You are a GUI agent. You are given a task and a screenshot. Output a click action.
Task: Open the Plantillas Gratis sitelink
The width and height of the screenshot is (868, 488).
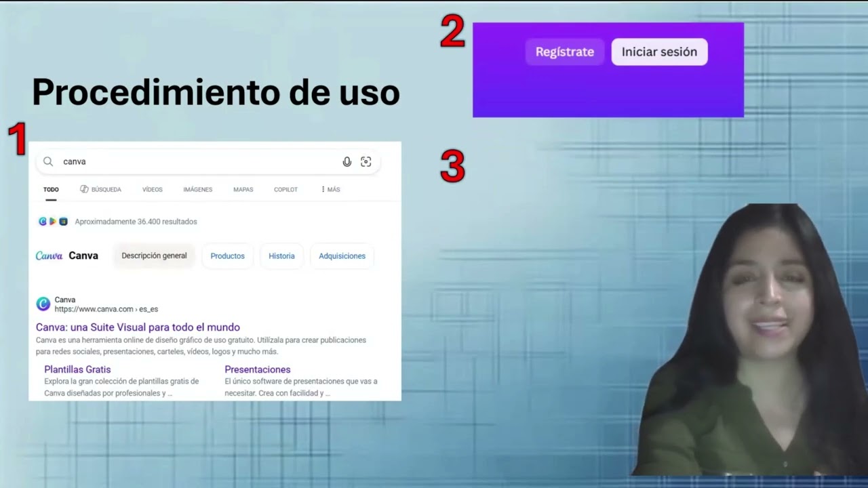click(77, 369)
